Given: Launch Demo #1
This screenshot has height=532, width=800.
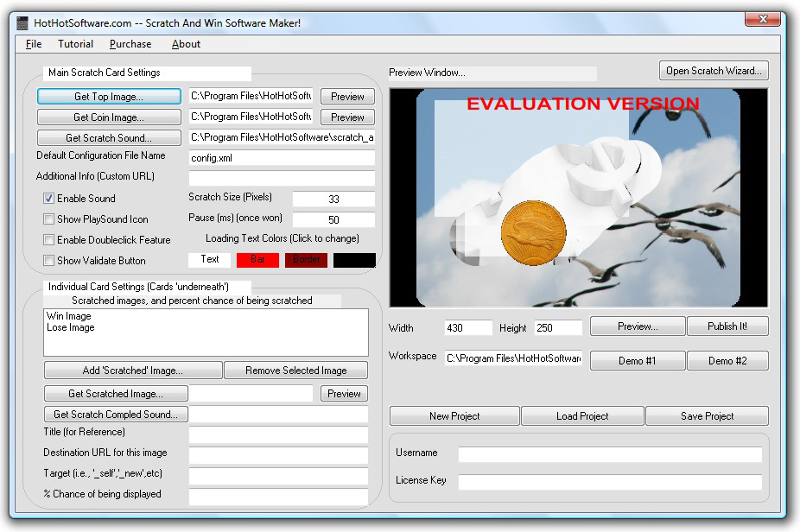Looking at the screenshot, I should (638, 361).
